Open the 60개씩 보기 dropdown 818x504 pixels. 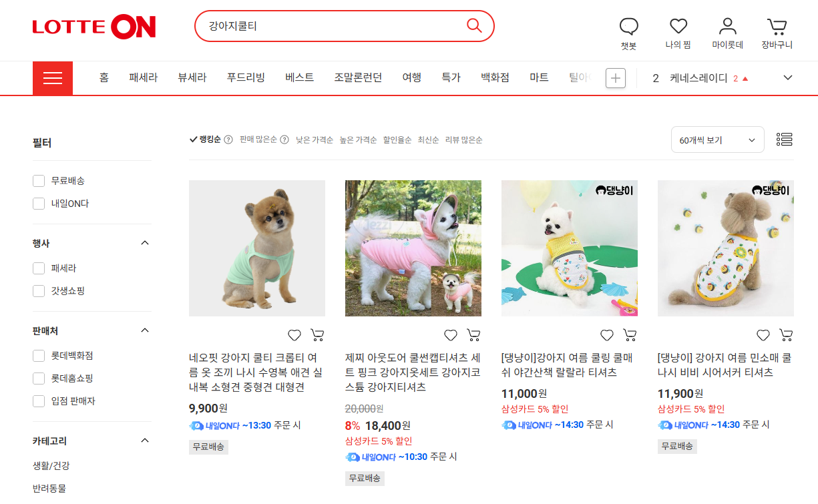tap(717, 140)
